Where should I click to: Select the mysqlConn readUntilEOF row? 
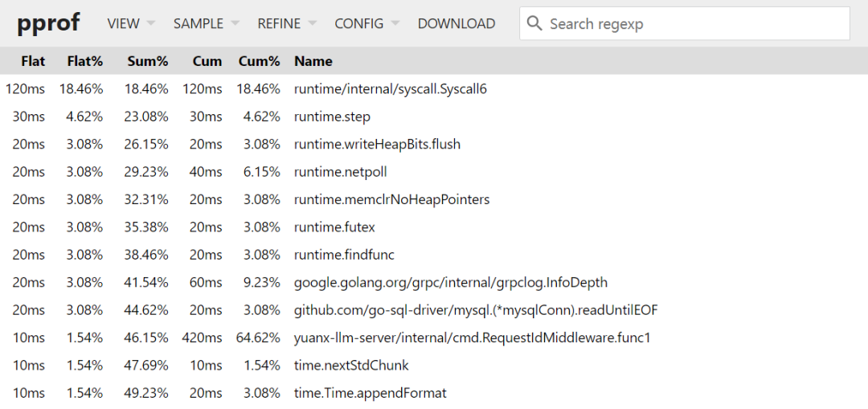(x=434, y=310)
